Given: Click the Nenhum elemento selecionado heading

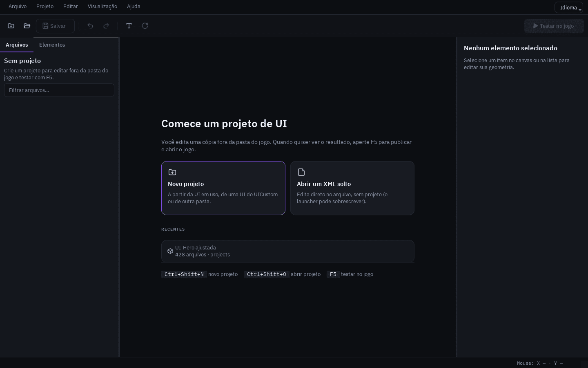Looking at the screenshot, I should point(510,48).
